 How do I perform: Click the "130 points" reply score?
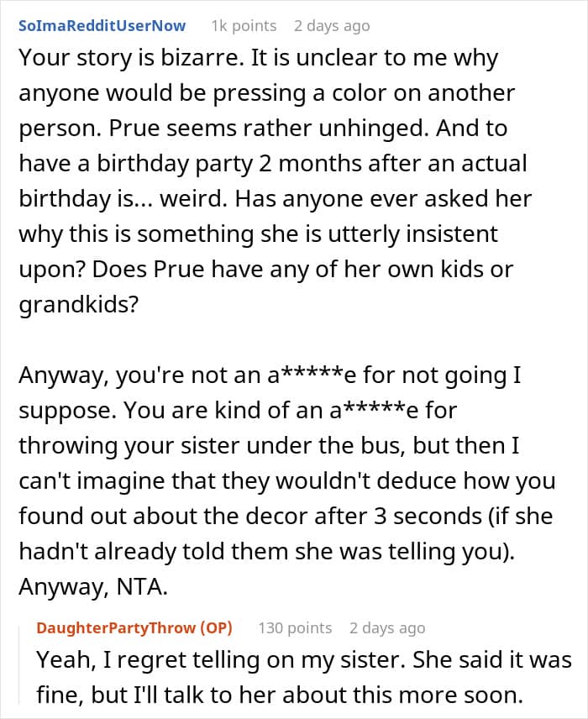(x=295, y=627)
